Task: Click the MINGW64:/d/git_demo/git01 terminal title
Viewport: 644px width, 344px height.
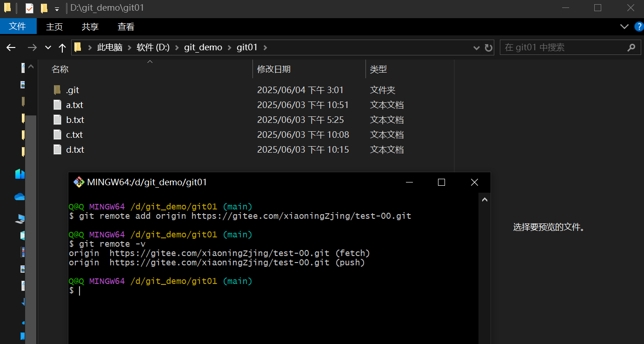Action: (x=147, y=182)
